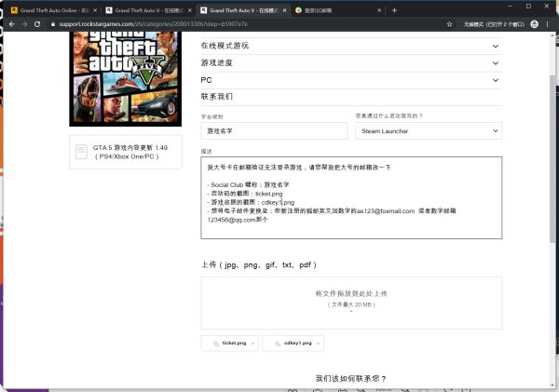Bookmark this page with star icon
Viewport: 559px width, 392px height.
450,24
